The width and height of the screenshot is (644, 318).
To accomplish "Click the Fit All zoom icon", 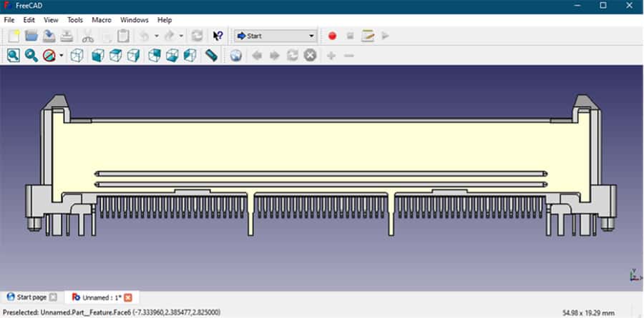I will pyautogui.click(x=13, y=56).
